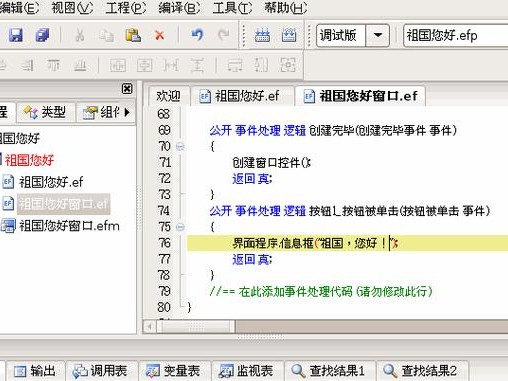Switch to the 祖国您好.ef editor tab

(x=243, y=96)
